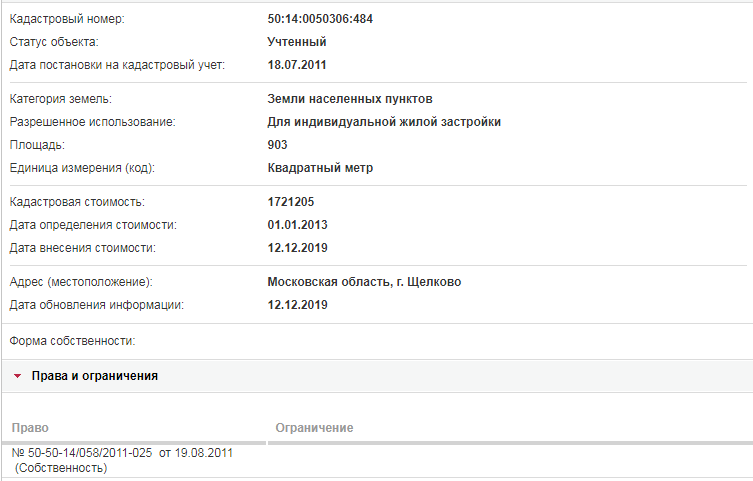Click Земли населенных пунктов value
This screenshot has height=481, width=753.
click(350, 99)
